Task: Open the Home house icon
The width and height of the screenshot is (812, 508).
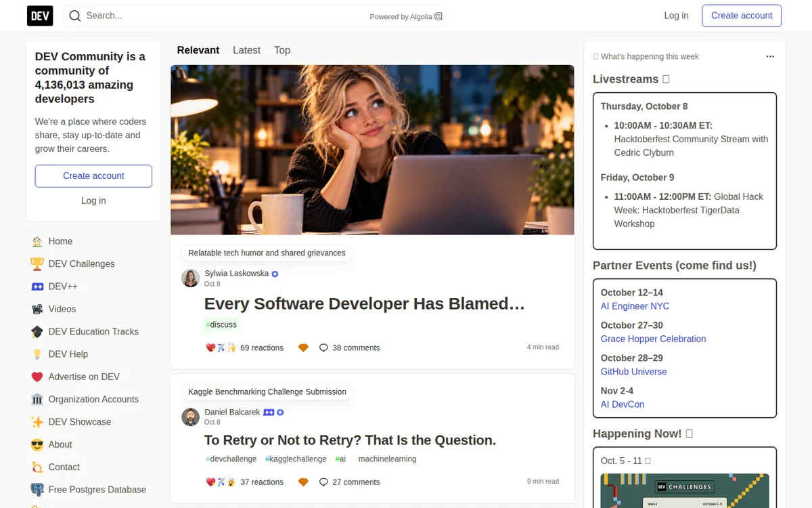Action: click(37, 241)
